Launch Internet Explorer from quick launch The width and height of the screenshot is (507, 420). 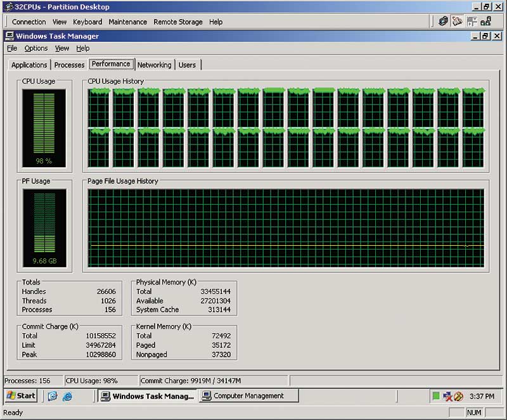[x=67, y=396]
